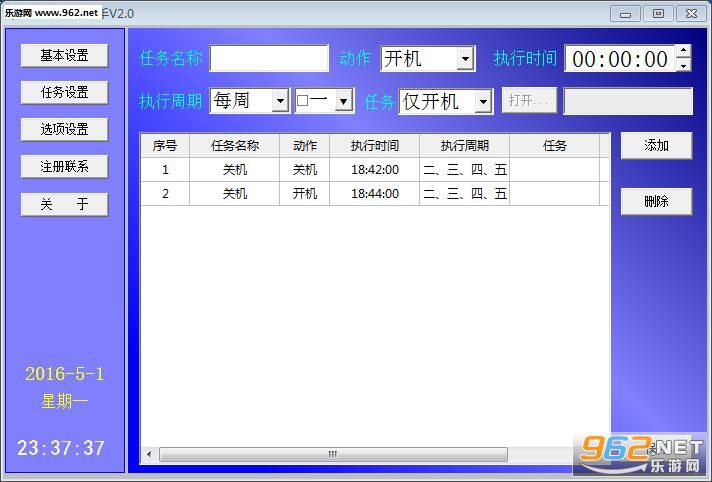This screenshot has height=482, width=712.
Task: Open 选项设置 options page
Action: coord(64,129)
